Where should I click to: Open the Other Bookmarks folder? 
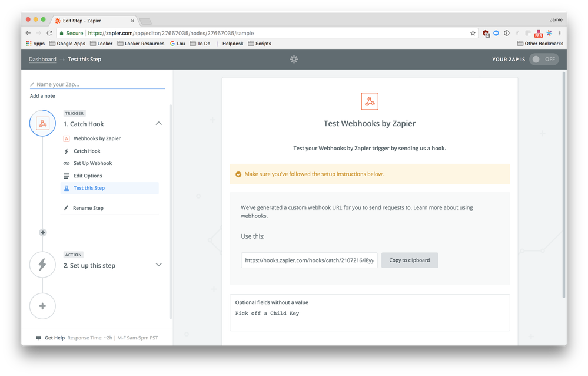pos(540,44)
